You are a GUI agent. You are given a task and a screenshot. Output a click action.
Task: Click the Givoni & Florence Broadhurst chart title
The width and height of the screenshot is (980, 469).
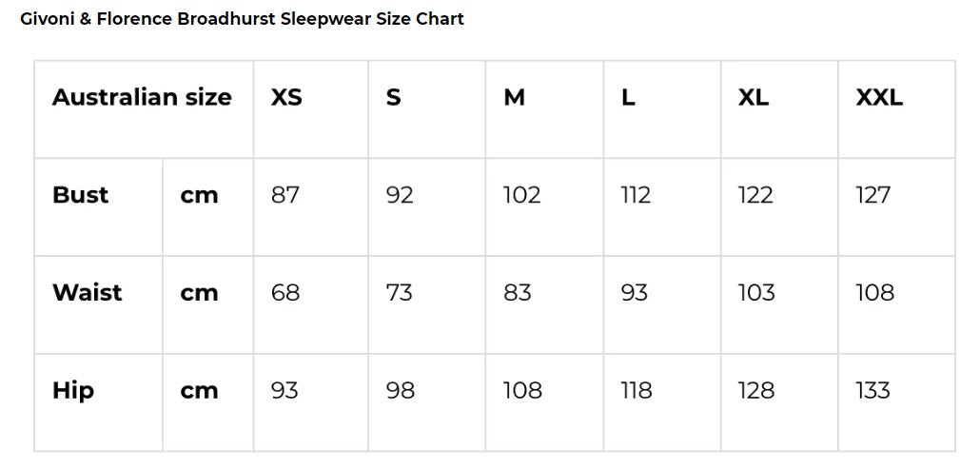point(242,19)
